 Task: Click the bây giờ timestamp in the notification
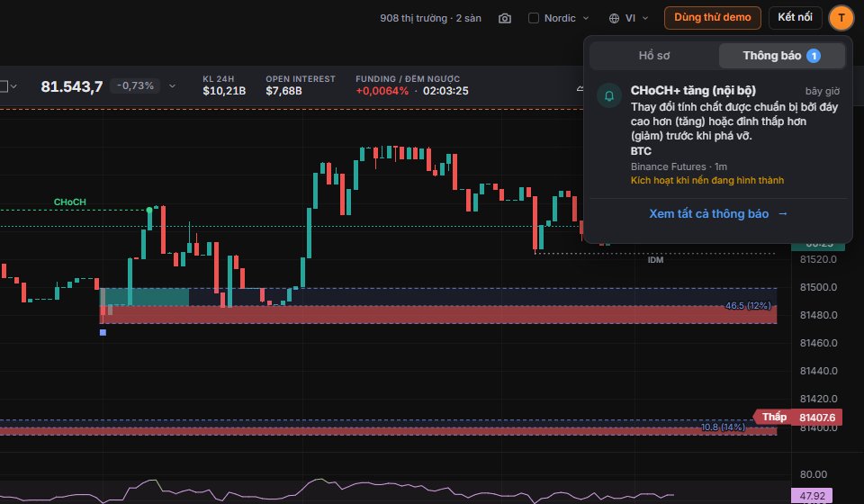822,92
